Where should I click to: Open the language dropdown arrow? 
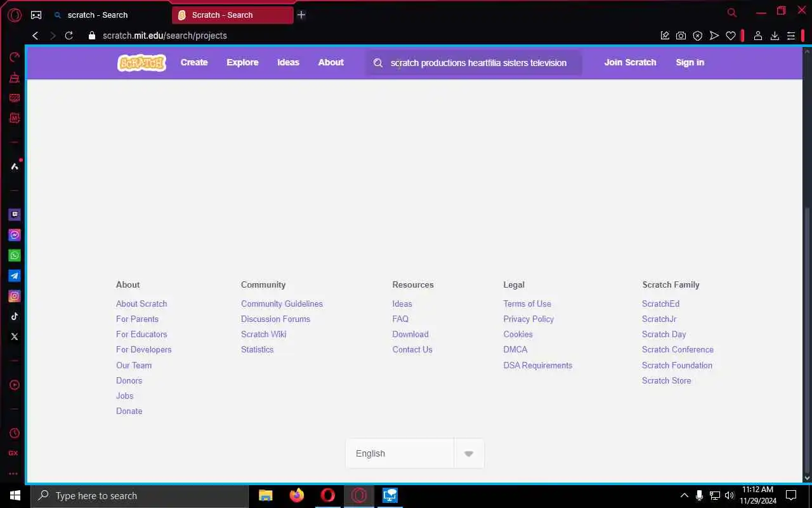pyautogui.click(x=469, y=453)
